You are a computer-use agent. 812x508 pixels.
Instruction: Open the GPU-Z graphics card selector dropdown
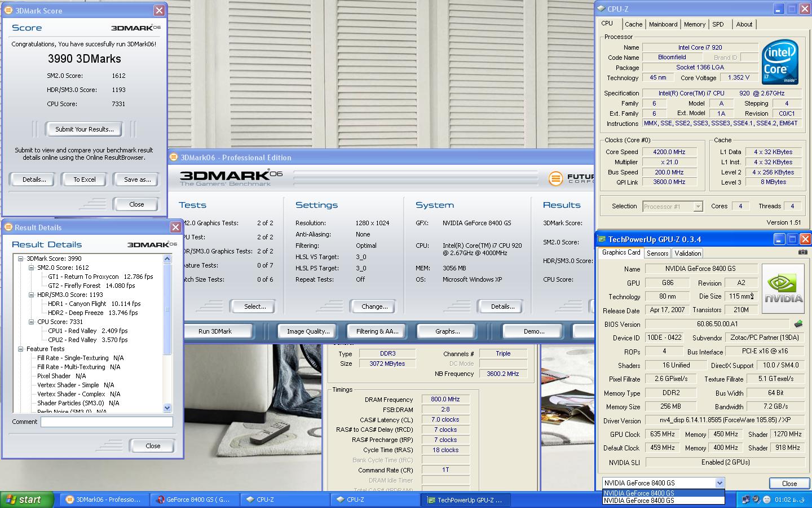pos(720,483)
